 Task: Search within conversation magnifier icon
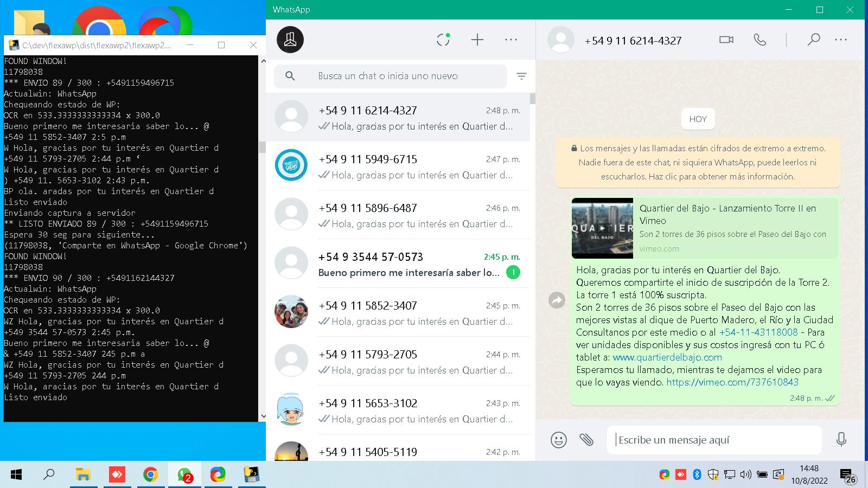point(813,40)
